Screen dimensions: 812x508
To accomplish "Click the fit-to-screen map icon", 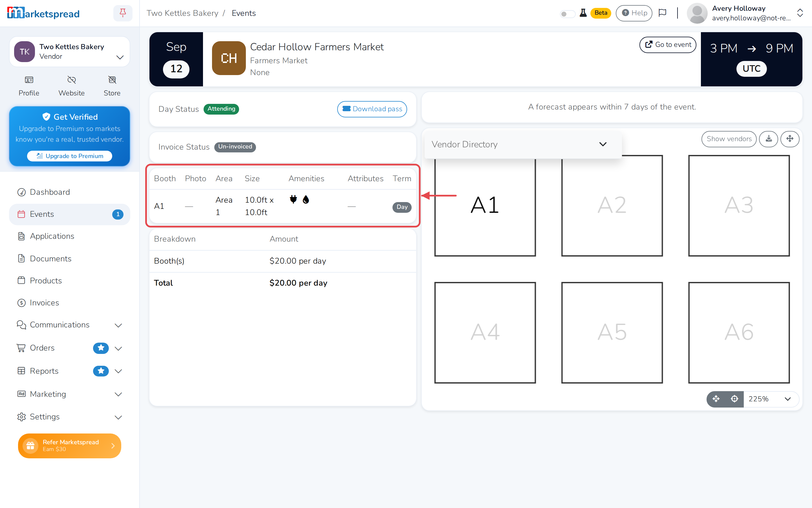I will 716,399.
